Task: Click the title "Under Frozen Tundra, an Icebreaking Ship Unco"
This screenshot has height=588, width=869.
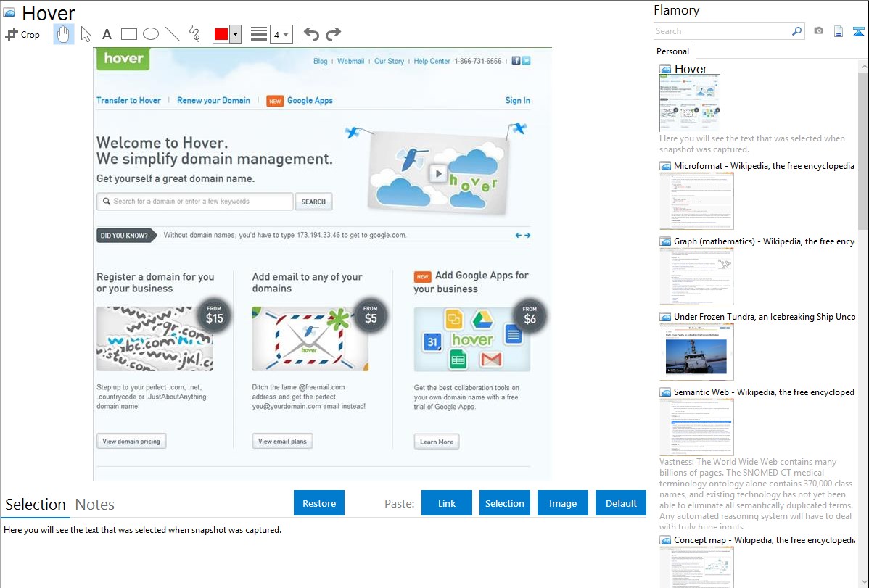Action: 765,316
